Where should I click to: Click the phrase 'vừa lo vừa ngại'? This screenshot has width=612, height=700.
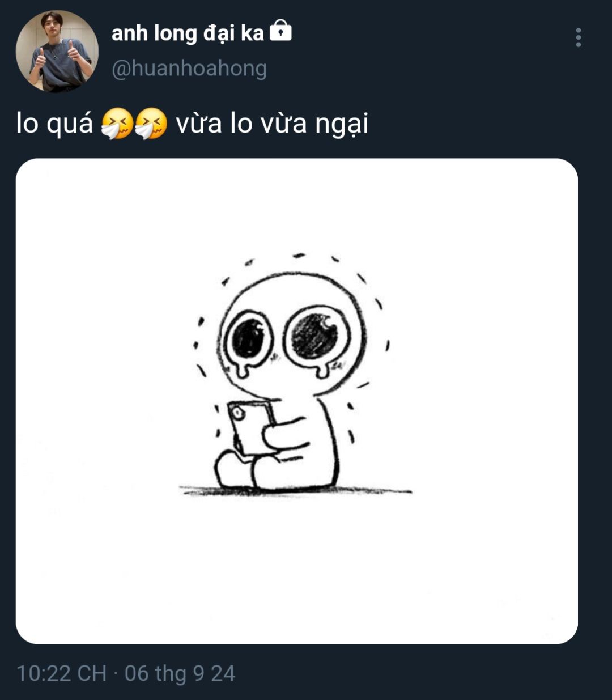pyautogui.click(x=272, y=124)
